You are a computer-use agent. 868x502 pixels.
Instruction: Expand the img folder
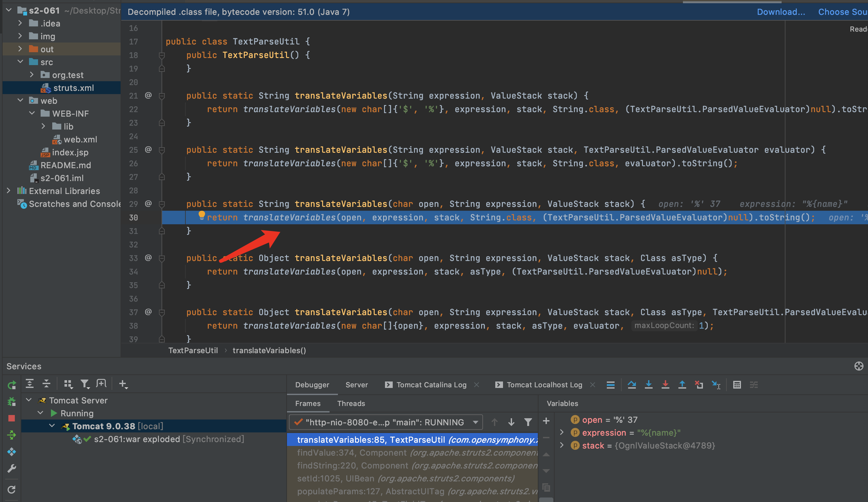point(20,36)
